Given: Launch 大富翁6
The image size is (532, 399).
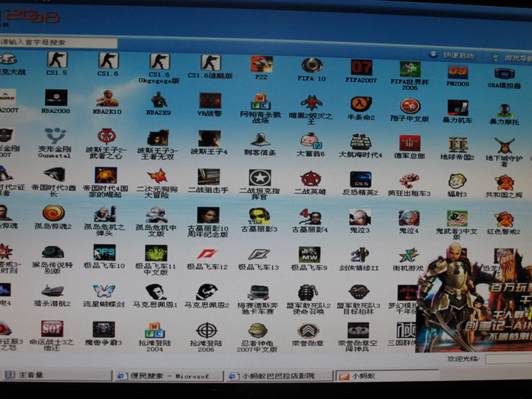Looking at the screenshot, I should coord(311,141).
